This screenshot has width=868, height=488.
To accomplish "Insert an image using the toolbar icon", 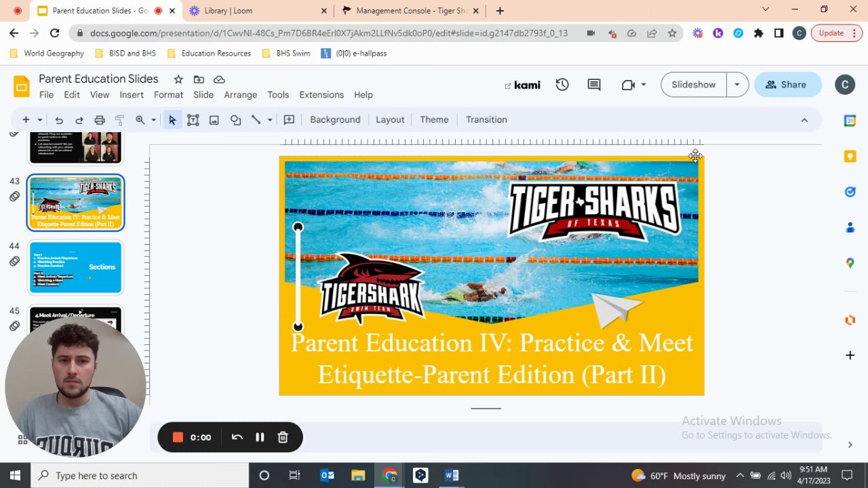I will [214, 120].
